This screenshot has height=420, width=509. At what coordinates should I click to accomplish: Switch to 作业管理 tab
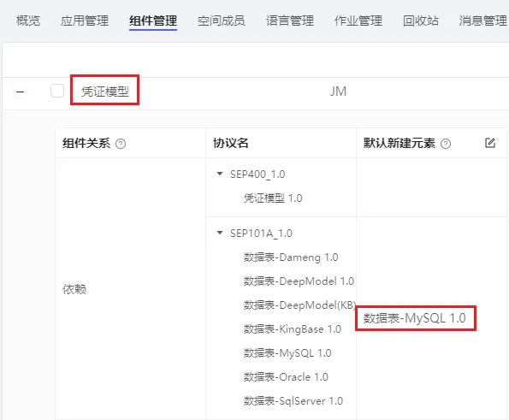point(358,21)
